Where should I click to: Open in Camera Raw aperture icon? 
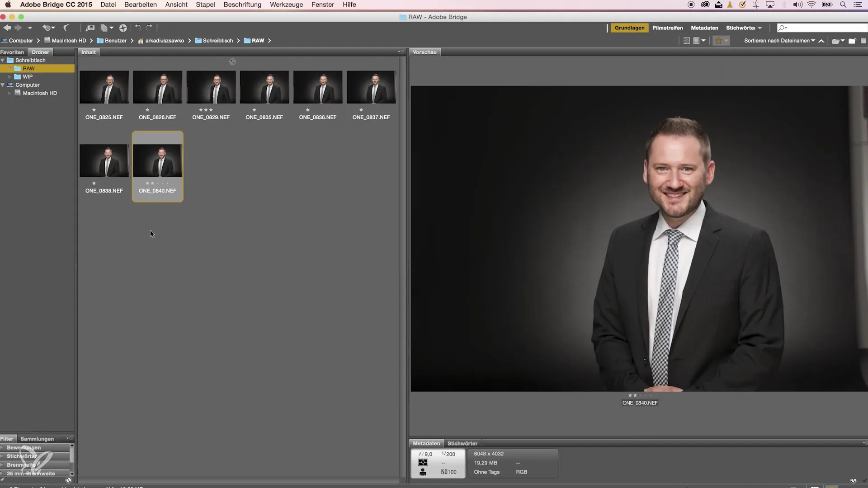[x=123, y=28]
